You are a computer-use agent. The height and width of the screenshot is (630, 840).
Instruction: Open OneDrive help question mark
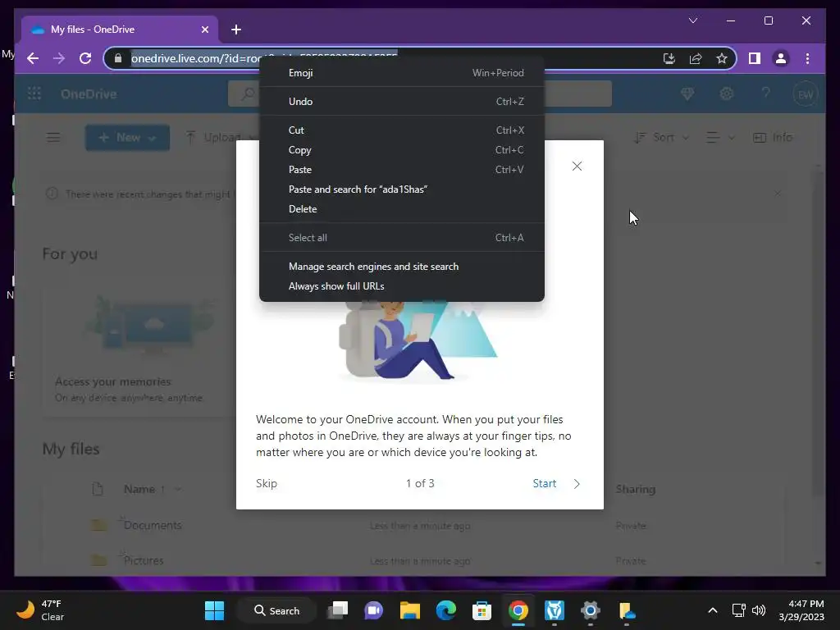tap(765, 94)
